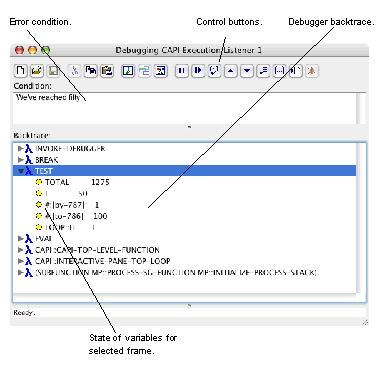Expand the CAPI::CAPI-TOP-LEVEL-FUNCTION frame
This screenshot has width=381, height=370.
pyautogui.click(x=20, y=250)
